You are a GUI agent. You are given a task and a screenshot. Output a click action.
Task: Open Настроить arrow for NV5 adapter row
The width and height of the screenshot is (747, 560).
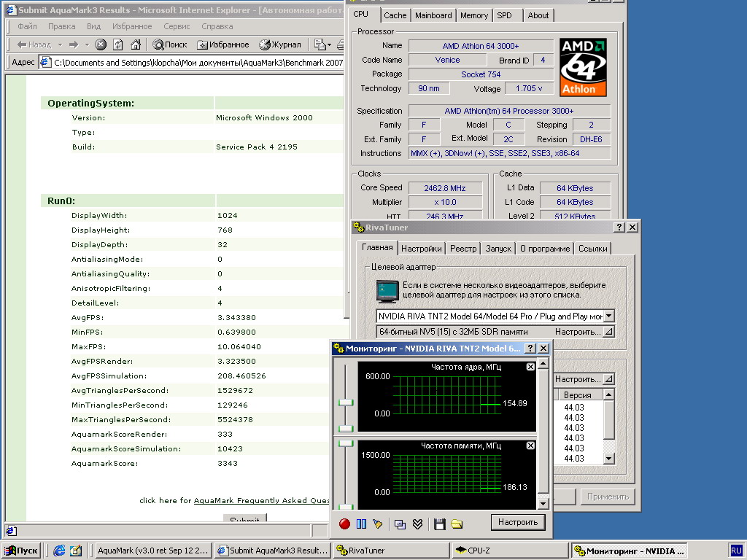tap(608, 332)
